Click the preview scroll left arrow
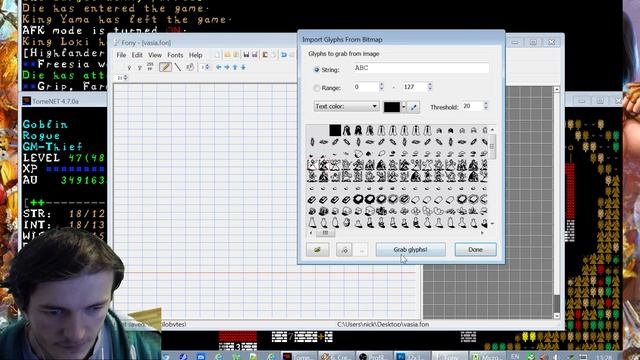Viewport: 640px width, 360px height. [311, 233]
